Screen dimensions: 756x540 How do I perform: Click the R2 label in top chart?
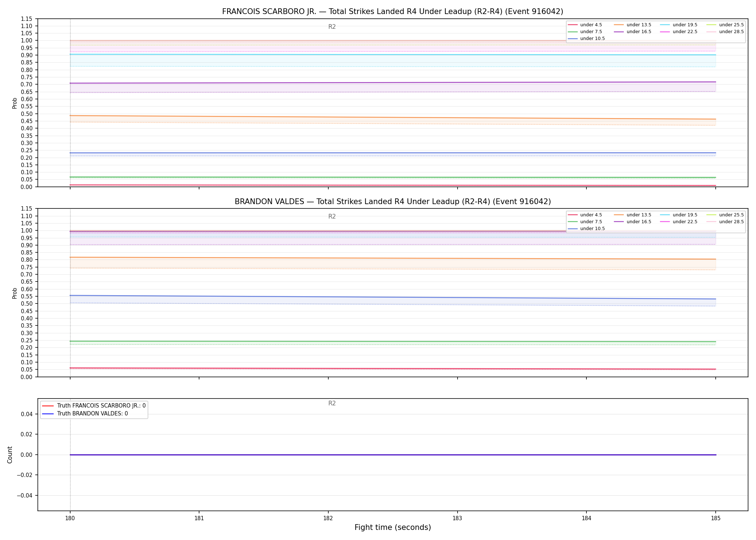pos(332,27)
